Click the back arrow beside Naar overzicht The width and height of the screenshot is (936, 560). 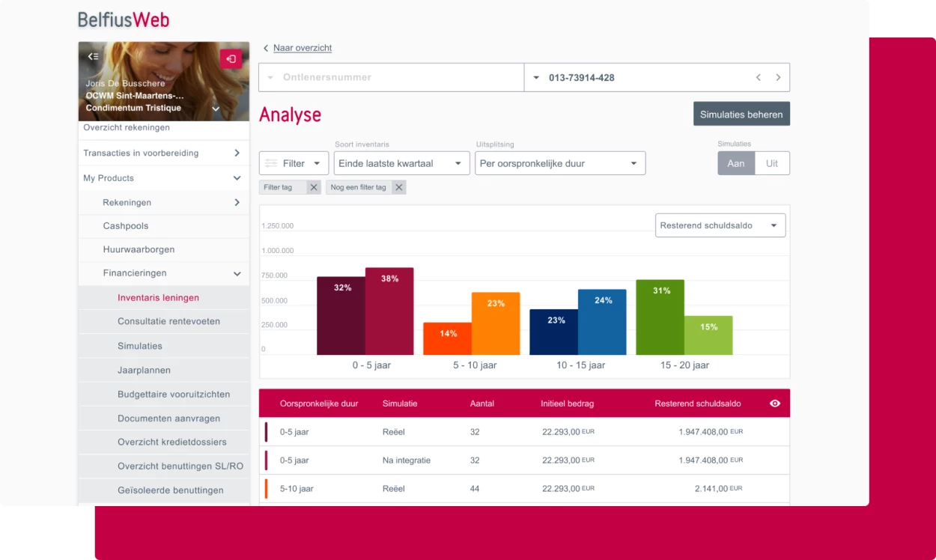[x=266, y=48]
